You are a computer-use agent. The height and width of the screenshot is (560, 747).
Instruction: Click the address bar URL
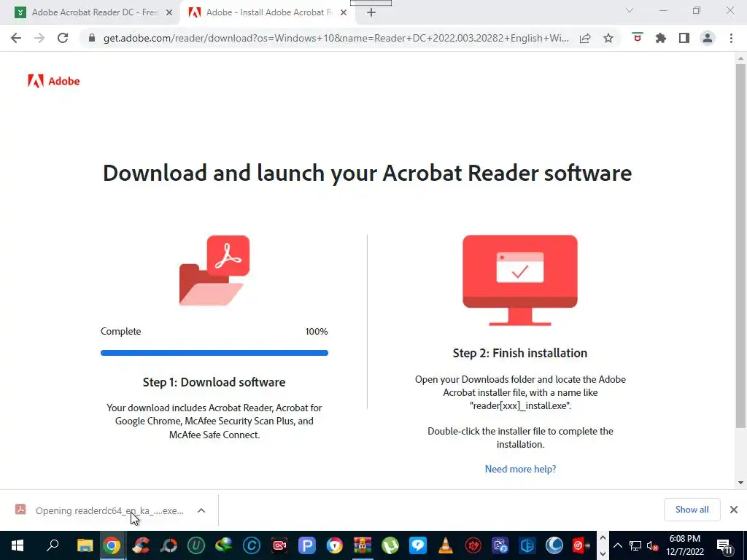[336, 38]
